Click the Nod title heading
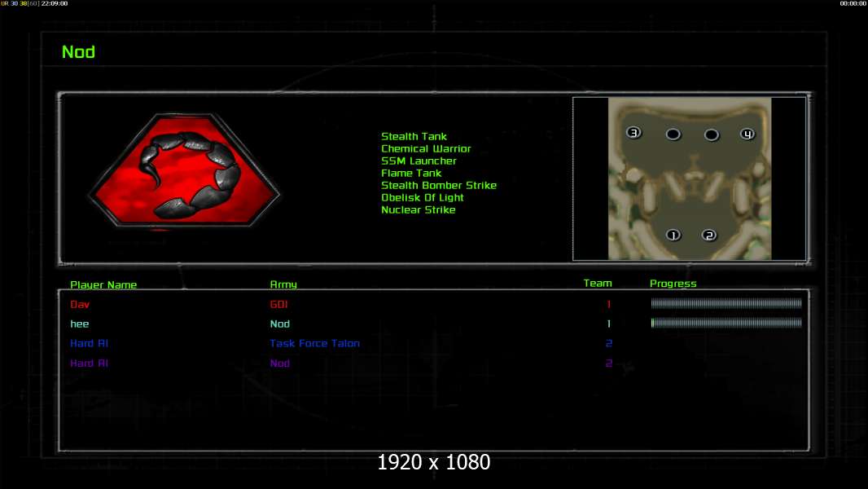The height and width of the screenshot is (489, 868). (79, 52)
